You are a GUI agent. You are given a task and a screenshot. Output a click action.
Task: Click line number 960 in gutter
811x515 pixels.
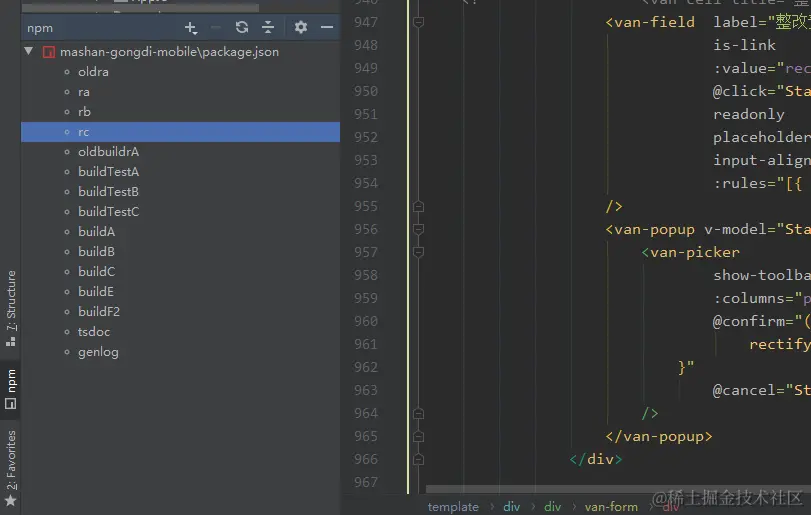coord(366,321)
